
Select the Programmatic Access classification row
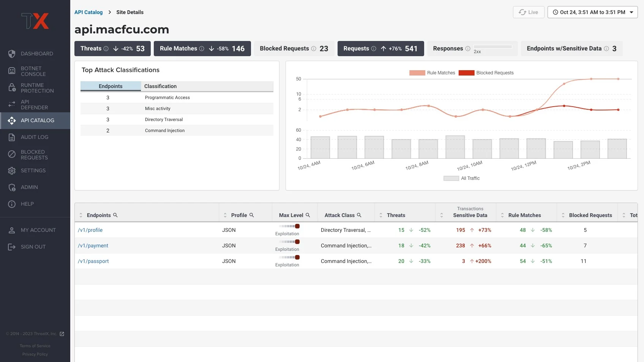pyautogui.click(x=177, y=98)
